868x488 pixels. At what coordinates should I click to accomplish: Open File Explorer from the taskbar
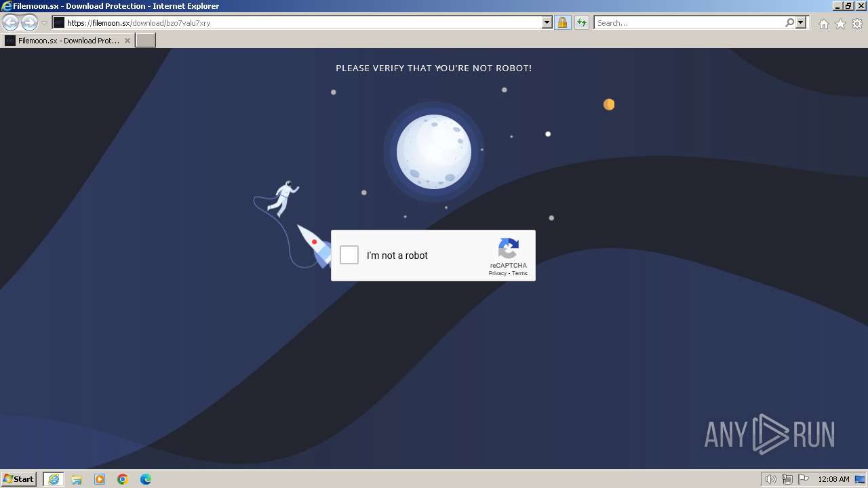[x=77, y=479]
